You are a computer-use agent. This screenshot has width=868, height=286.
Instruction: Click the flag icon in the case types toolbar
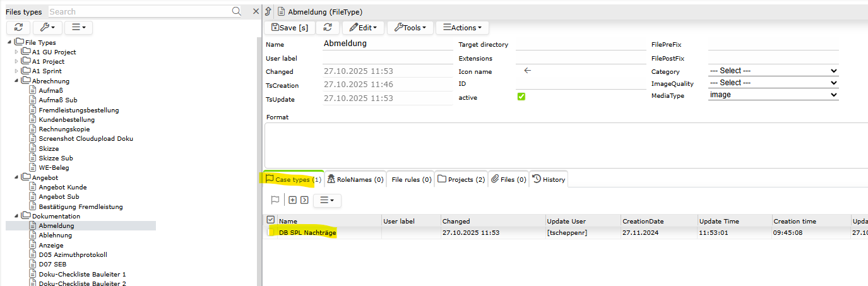pyautogui.click(x=275, y=200)
